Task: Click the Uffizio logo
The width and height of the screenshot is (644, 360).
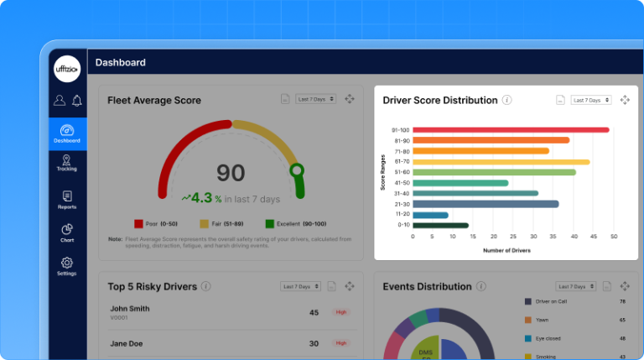Action: tap(67, 68)
